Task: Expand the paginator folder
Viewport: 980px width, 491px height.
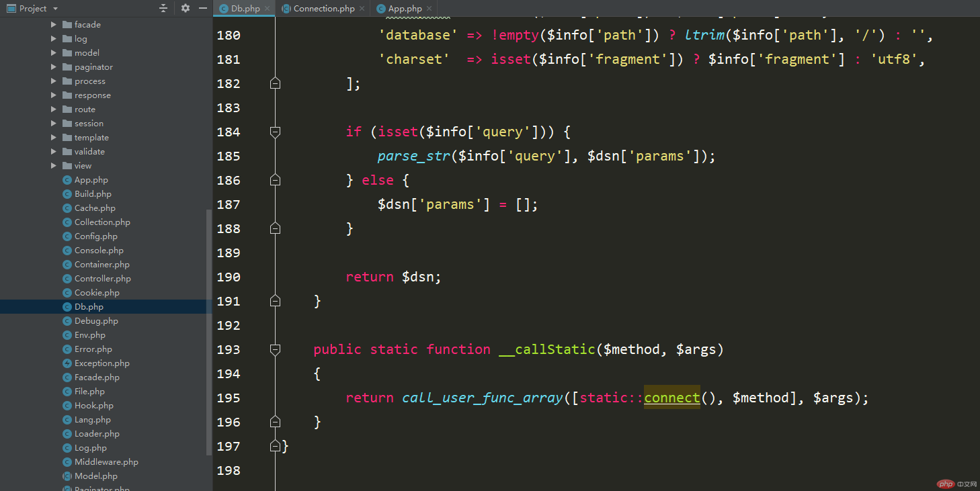Action: tap(54, 67)
